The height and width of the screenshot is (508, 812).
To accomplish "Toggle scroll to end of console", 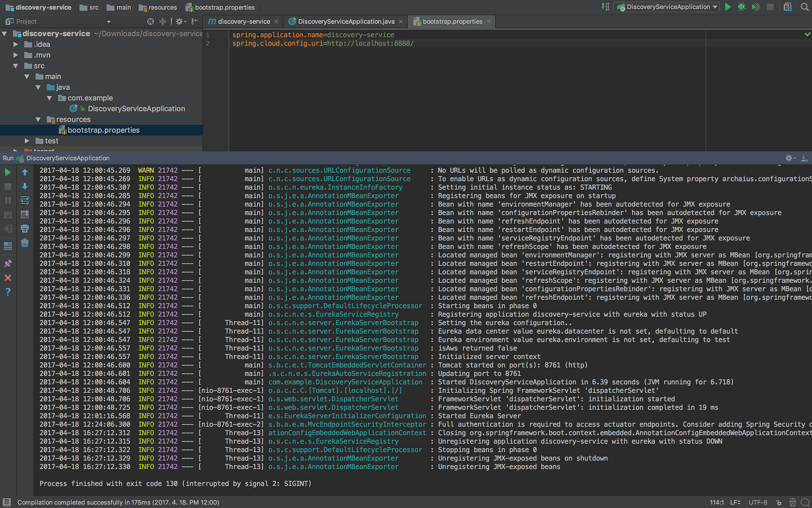I will (x=25, y=214).
